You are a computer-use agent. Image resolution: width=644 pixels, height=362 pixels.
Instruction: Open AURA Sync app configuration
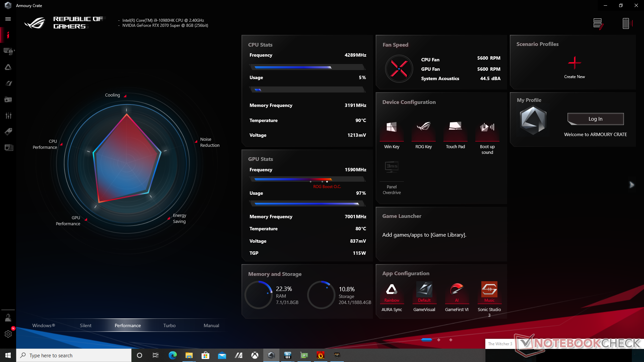tap(391, 290)
